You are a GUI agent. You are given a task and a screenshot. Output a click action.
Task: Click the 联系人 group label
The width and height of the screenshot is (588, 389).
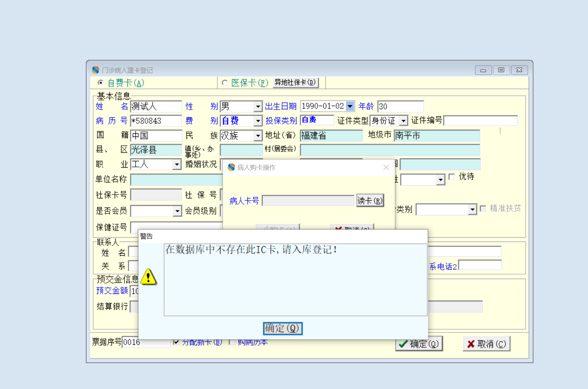click(x=108, y=242)
